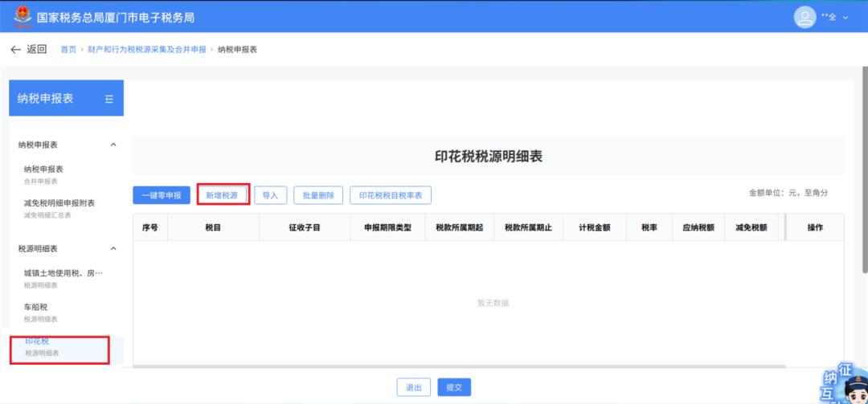868x404 pixels.
Task: Collapse the 税源明细表 sidebar group
Action: [113, 248]
